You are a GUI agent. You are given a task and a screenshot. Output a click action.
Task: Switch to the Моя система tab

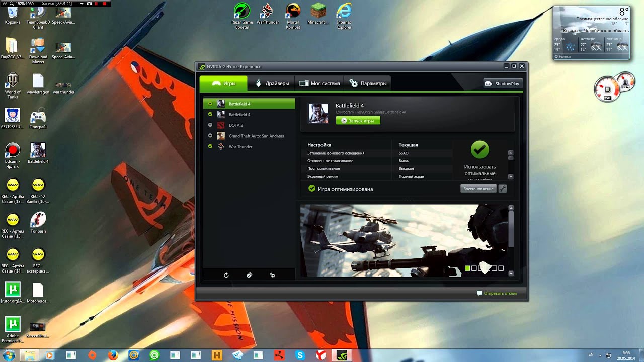[319, 83]
